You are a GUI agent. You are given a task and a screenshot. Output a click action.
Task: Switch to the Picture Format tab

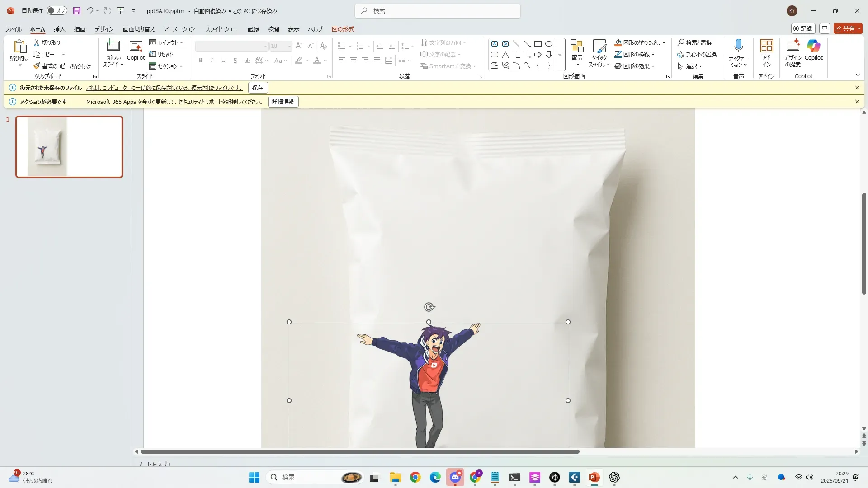[343, 29]
